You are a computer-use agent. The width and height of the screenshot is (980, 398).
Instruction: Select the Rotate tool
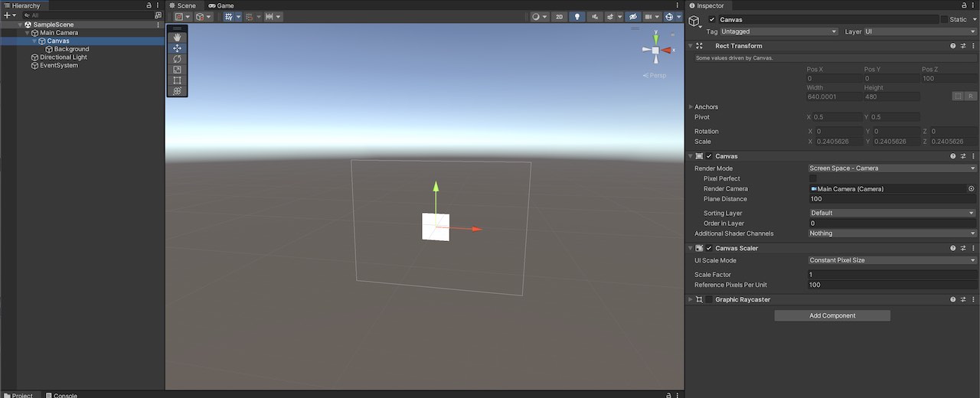point(177,58)
